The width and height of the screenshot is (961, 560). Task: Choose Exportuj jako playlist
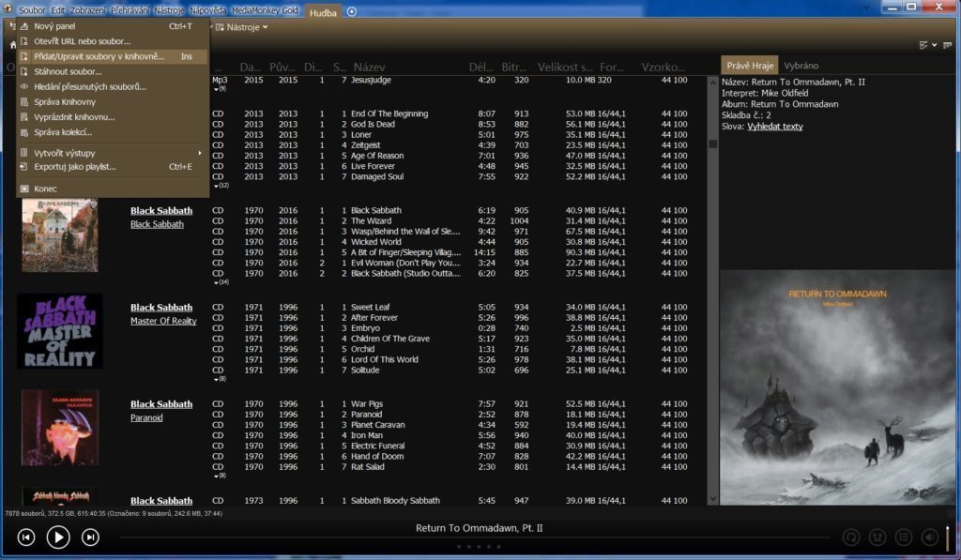[113, 167]
